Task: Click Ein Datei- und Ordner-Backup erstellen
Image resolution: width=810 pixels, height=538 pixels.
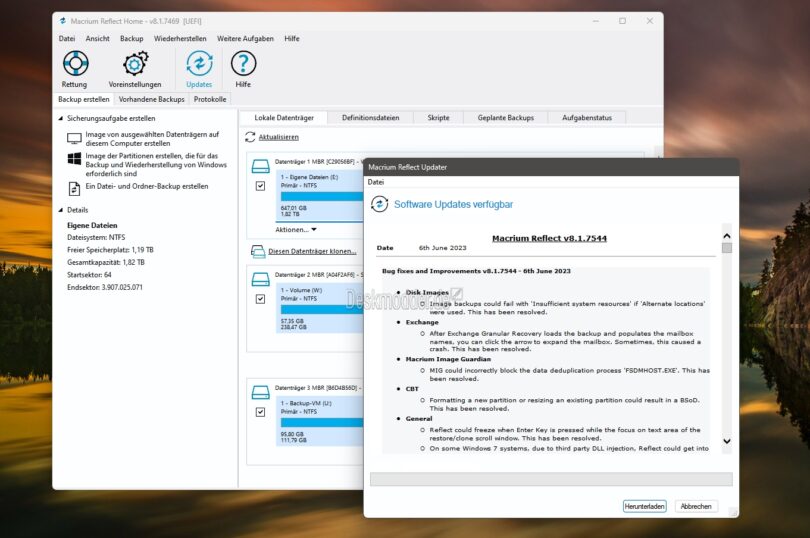Action: pos(147,186)
